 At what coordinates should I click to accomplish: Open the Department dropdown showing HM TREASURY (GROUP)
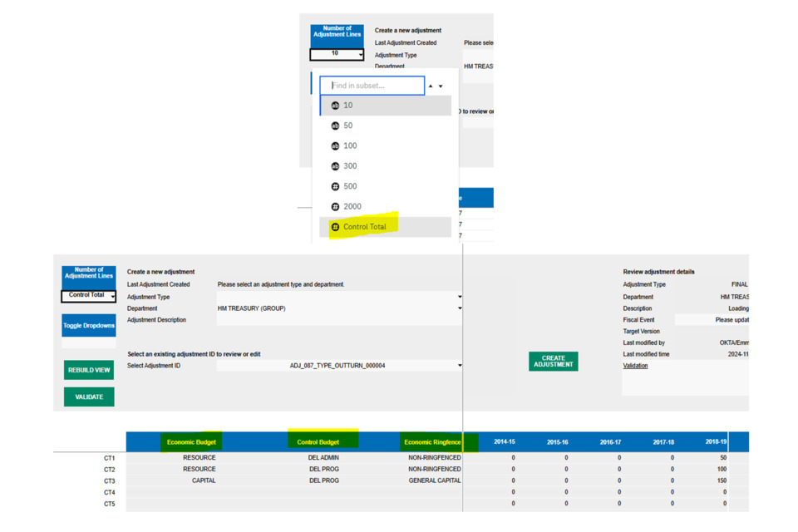coord(459,308)
